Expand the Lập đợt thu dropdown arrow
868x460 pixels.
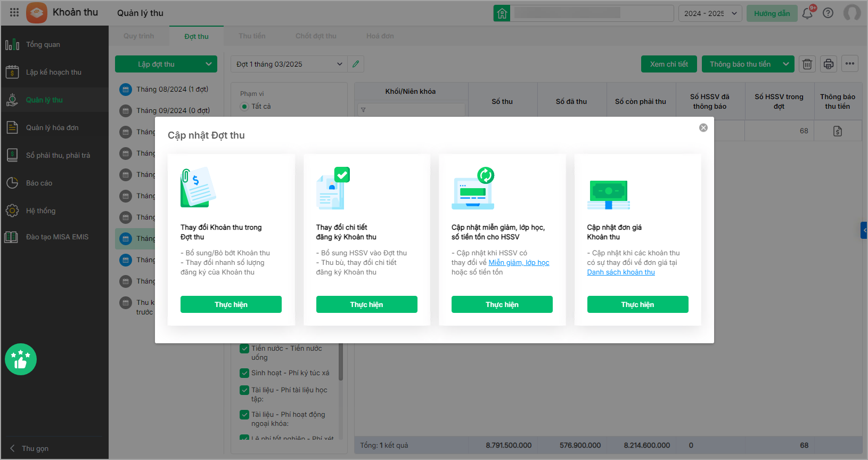pyautogui.click(x=209, y=64)
